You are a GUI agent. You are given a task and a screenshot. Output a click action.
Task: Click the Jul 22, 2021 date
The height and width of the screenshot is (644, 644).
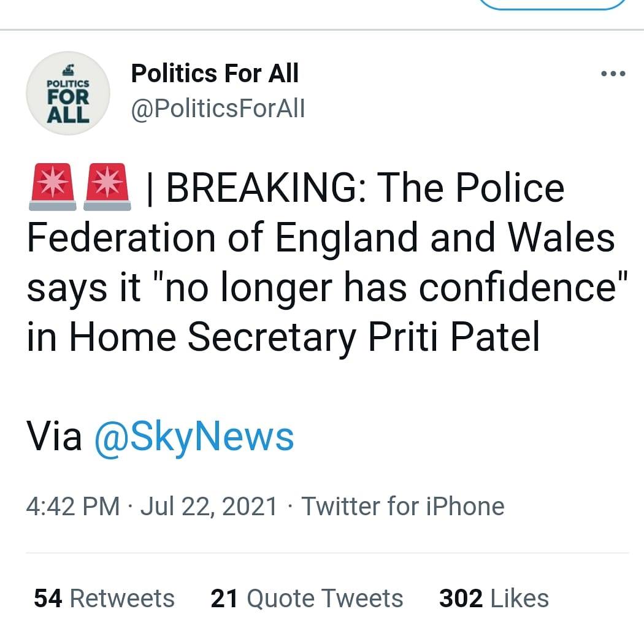point(209,507)
